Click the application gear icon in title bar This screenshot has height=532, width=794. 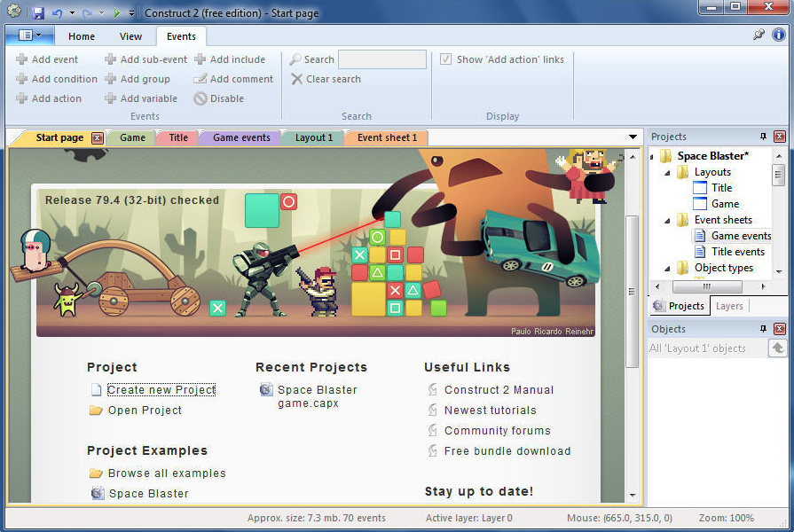click(x=14, y=12)
